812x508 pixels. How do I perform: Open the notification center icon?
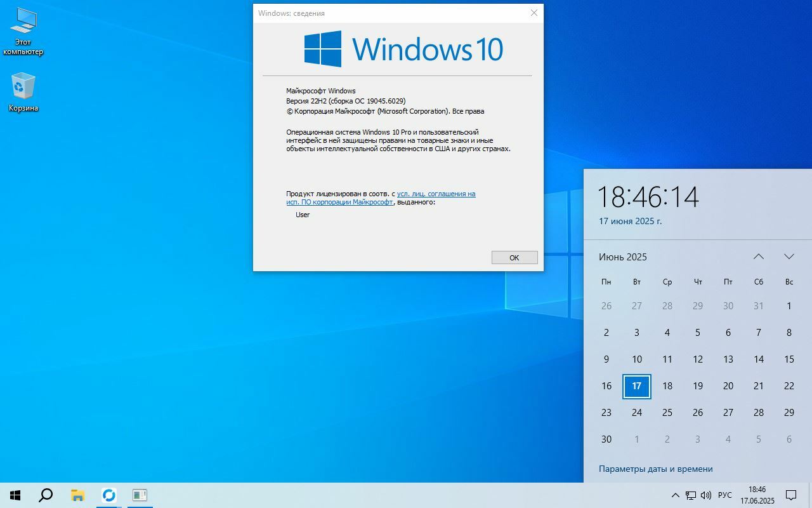791,495
